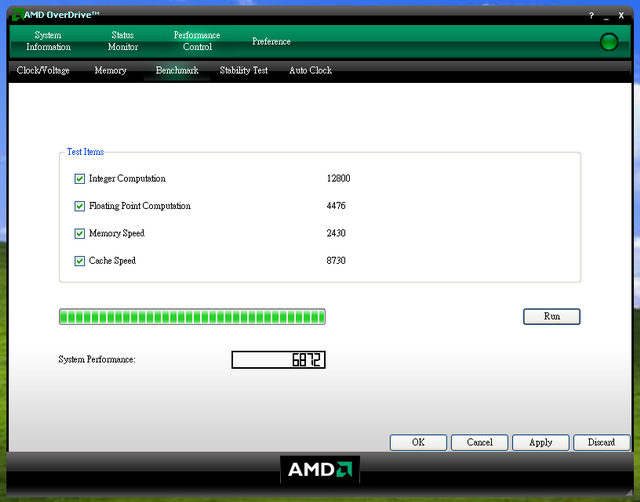Screen dimensions: 640x502
Task: Confirm with the OK button
Action: click(x=418, y=442)
